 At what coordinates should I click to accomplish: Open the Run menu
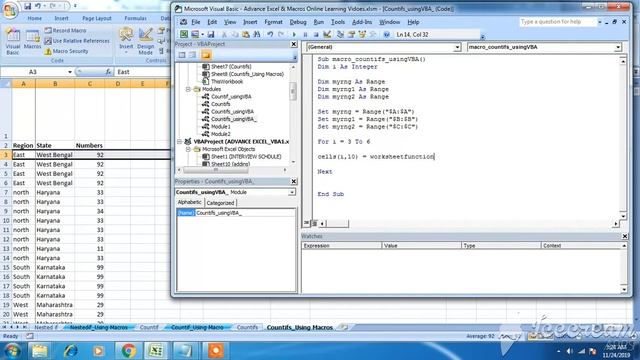pyautogui.click(x=319, y=22)
